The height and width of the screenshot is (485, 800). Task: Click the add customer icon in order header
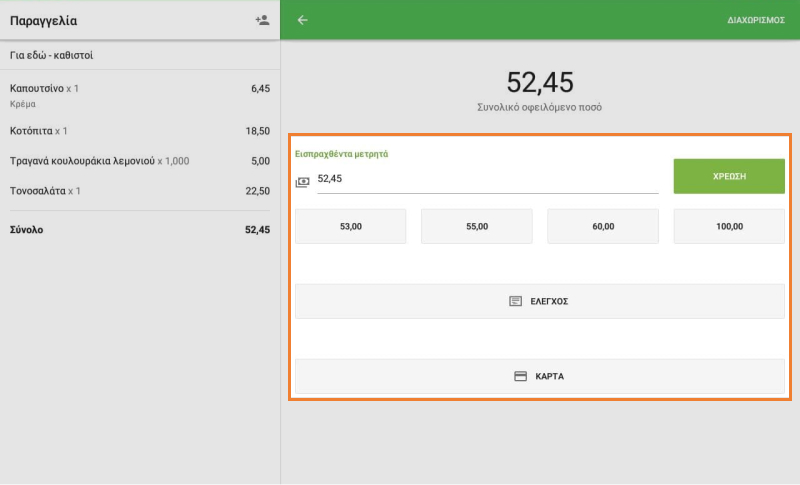262,20
